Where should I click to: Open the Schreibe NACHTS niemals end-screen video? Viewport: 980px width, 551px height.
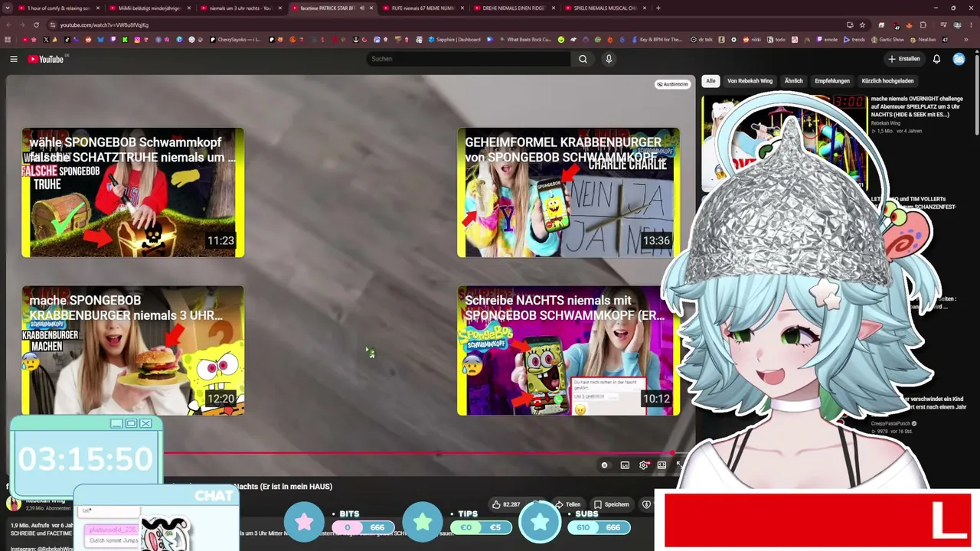coord(568,350)
